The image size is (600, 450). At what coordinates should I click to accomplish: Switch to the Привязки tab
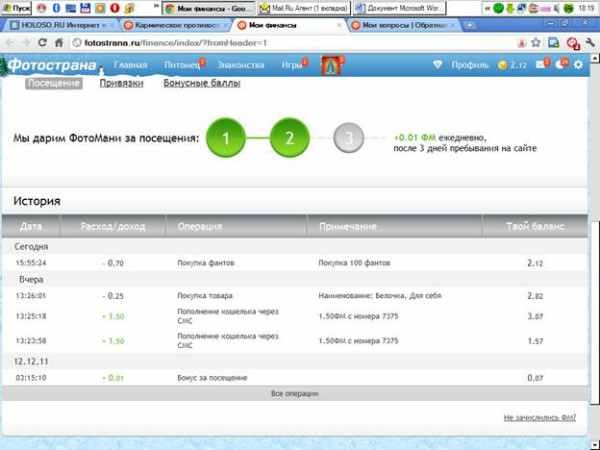[x=120, y=83]
